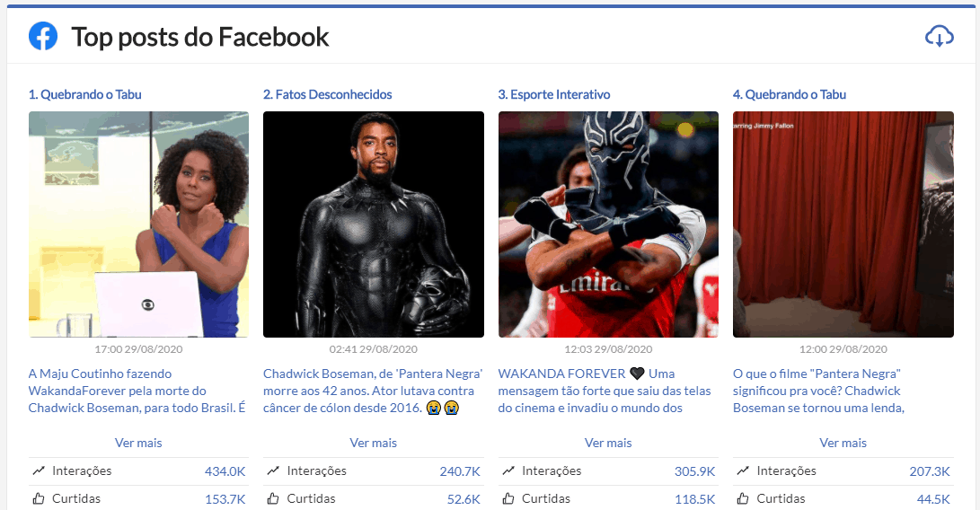Open the 3. Esporte Interativo page link

tap(553, 94)
